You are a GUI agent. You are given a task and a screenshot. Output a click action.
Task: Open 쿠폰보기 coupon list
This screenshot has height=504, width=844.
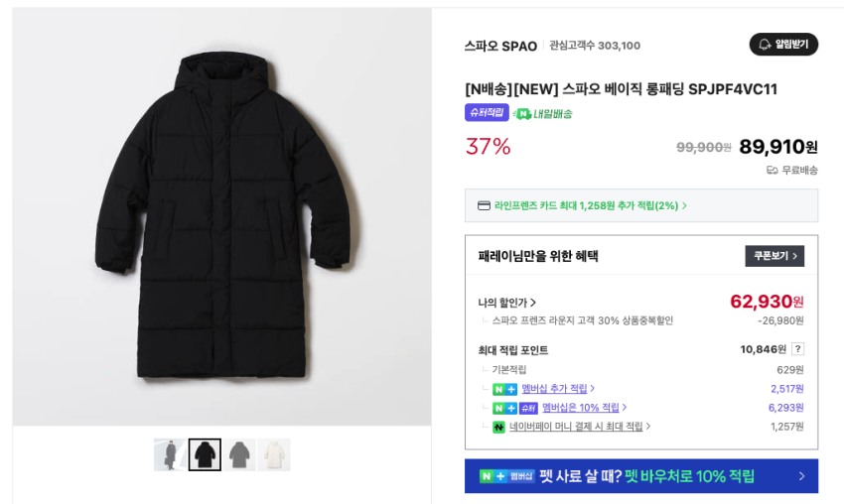pos(774,256)
